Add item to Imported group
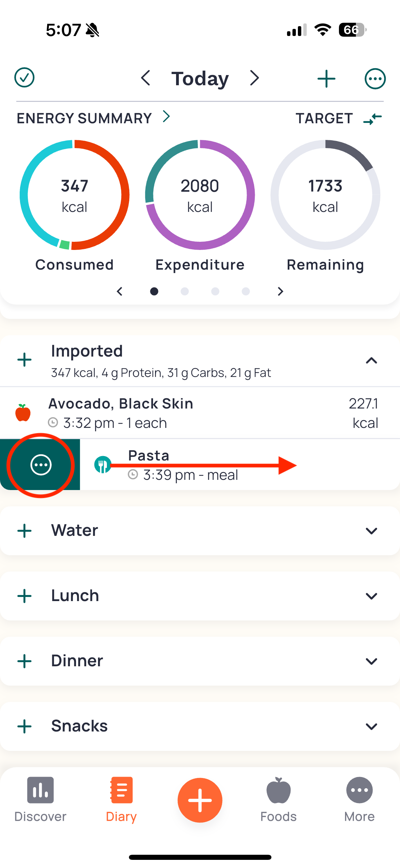 24,360
